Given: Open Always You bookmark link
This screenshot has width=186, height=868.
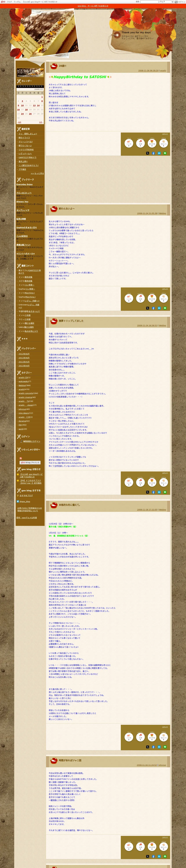Looking at the screenshot, I should [x=22, y=202].
